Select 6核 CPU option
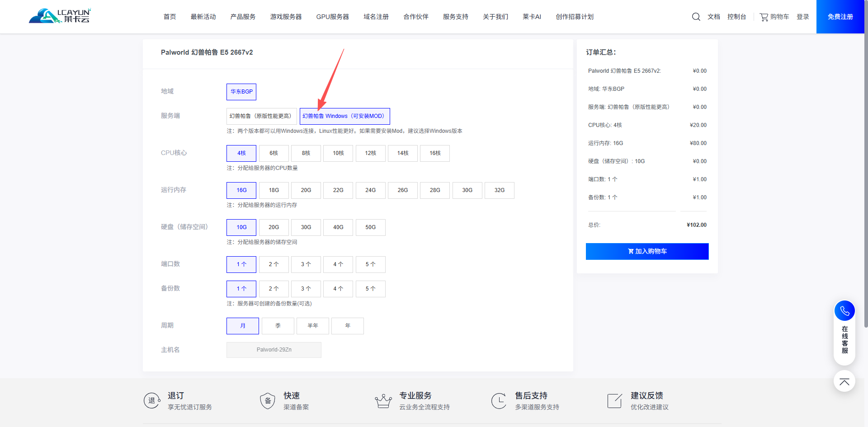Viewport: 868px width, 427px height. (274, 153)
